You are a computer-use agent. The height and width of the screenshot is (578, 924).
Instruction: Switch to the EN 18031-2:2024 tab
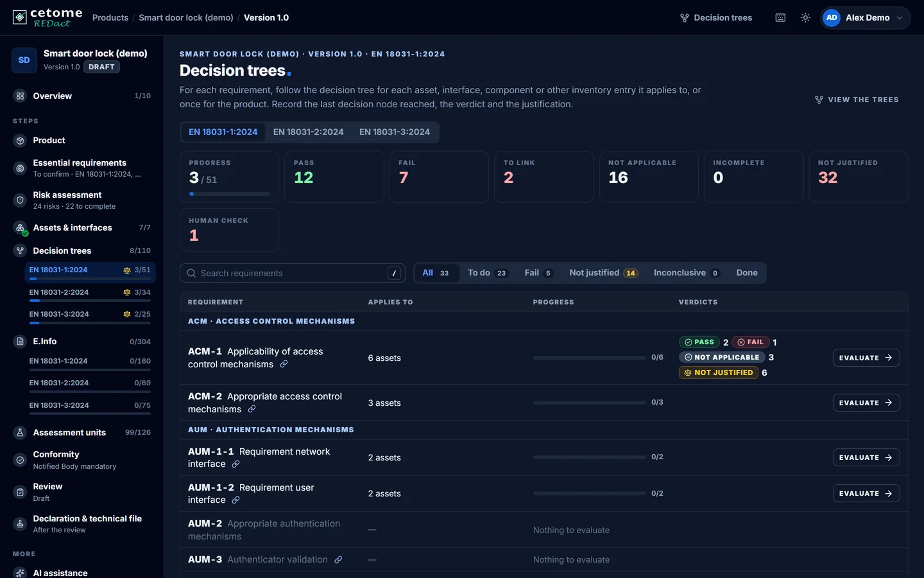[308, 132]
